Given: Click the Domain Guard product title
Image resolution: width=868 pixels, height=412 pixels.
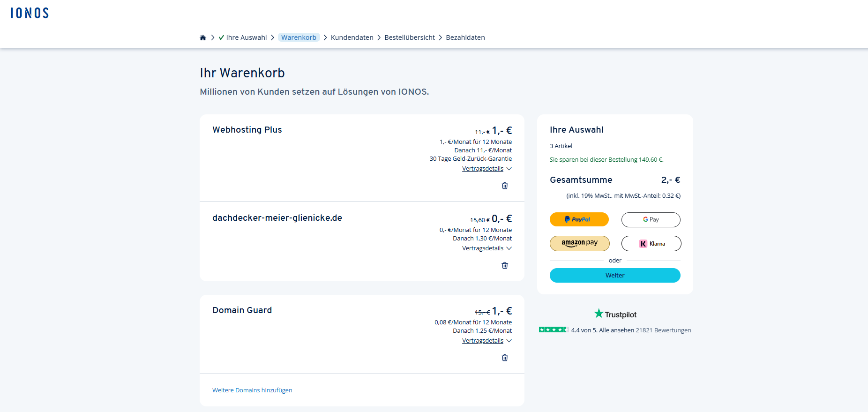Looking at the screenshot, I should point(242,310).
